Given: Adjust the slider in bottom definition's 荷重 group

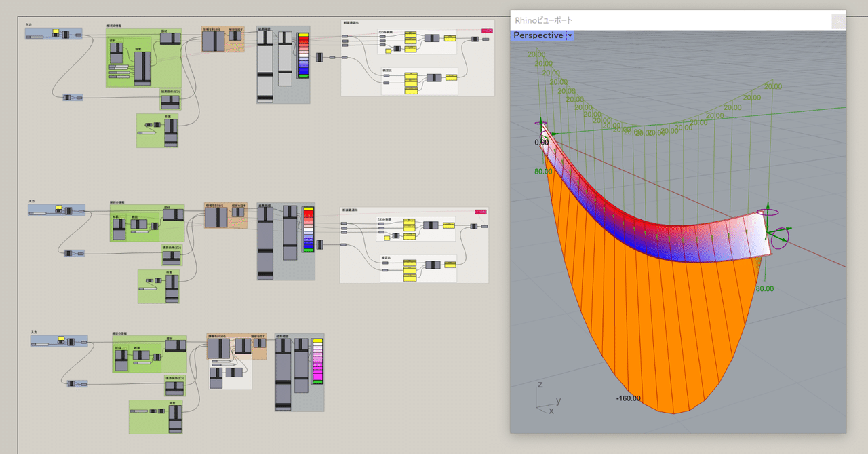Looking at the screenshot, I should 138,411.
